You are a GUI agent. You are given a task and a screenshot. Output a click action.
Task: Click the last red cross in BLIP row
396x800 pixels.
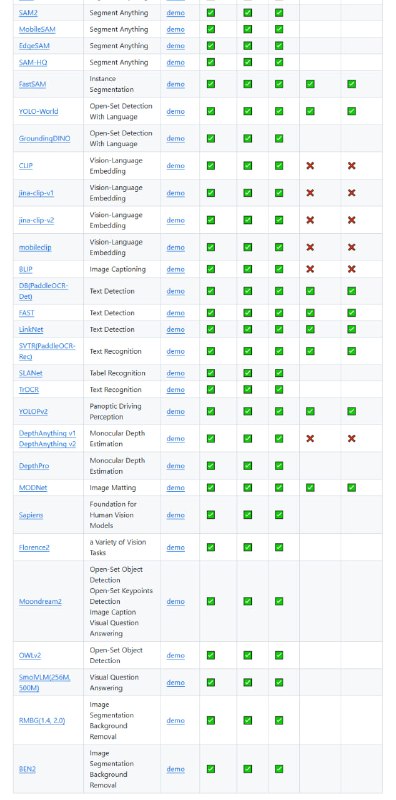pyautogui.click(x=351, y=269)
